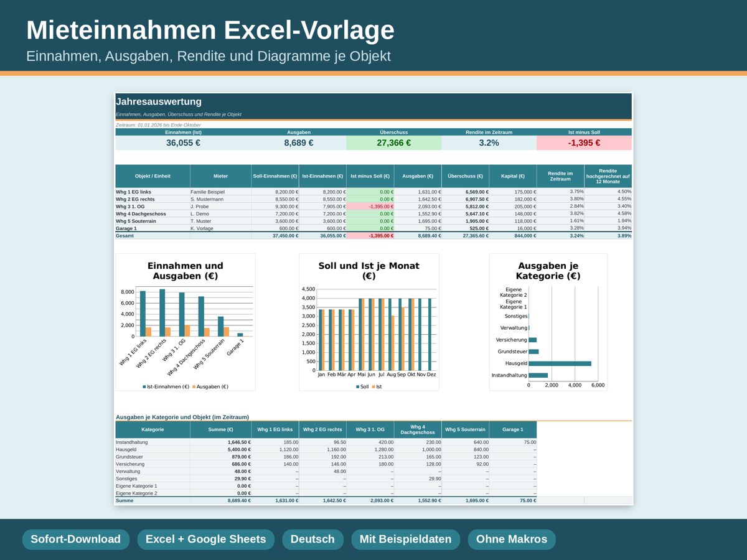Click the 3.2% Rendite KPI value
Viewport: 747px width, 560px height.
click(x=489, y=143)
